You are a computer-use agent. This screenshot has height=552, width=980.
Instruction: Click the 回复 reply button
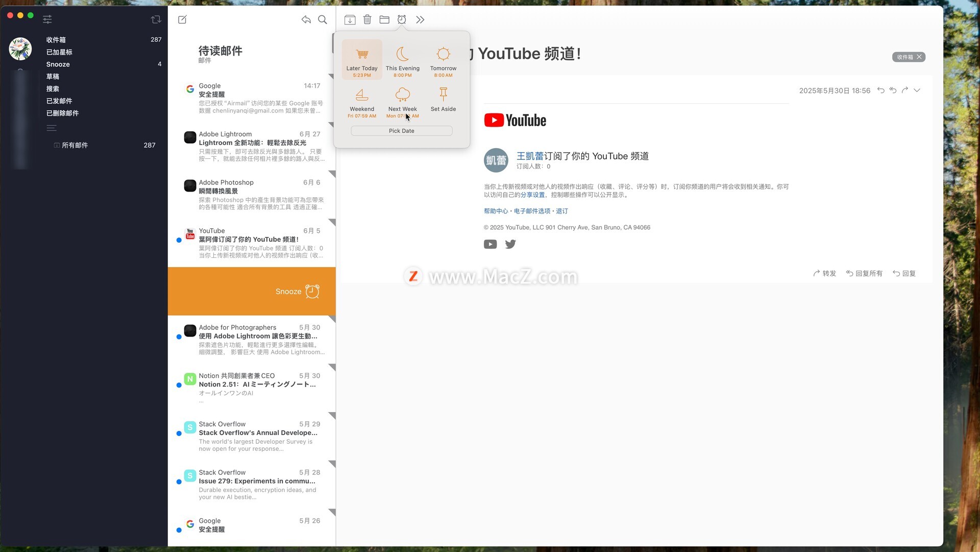[904, 273]
